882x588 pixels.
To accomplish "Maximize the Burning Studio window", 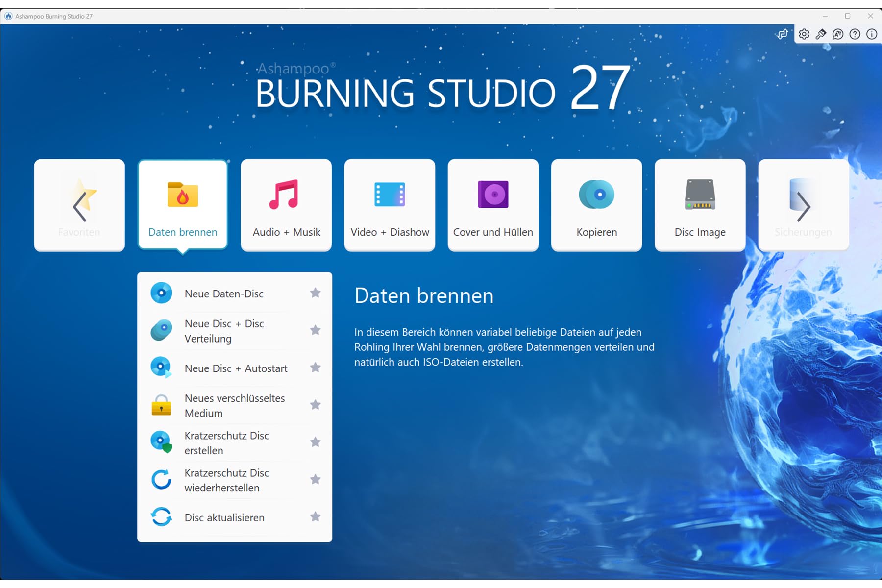I will [848, 16].
